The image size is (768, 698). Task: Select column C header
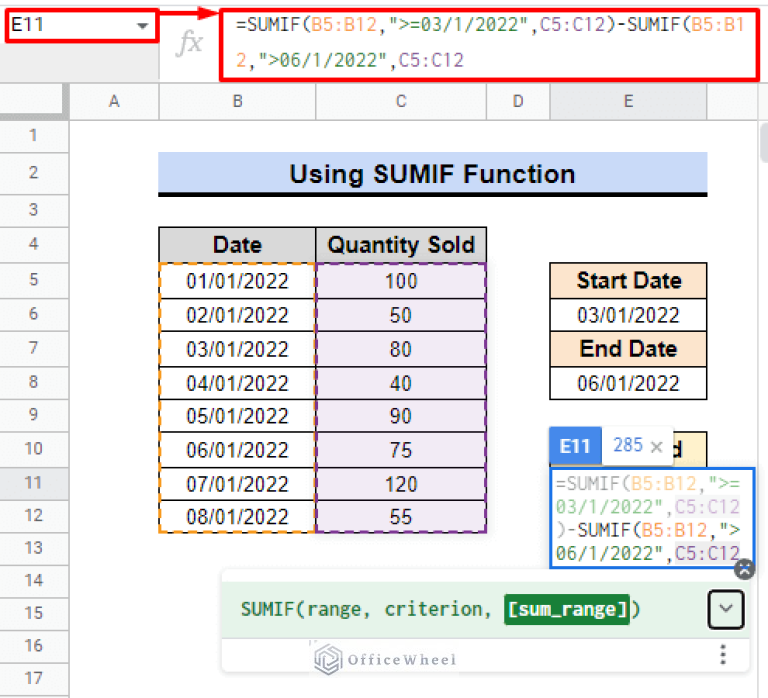pyautogui.click(x=400, y=100)
